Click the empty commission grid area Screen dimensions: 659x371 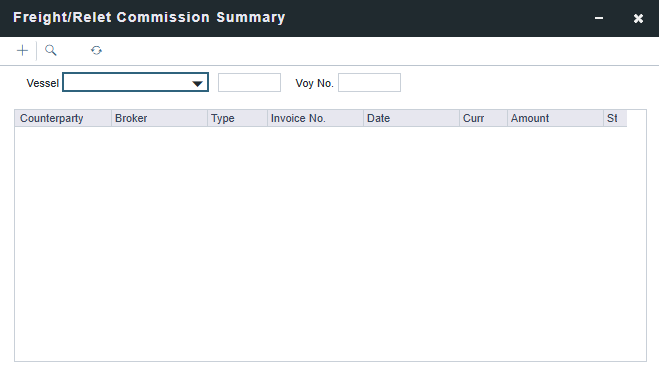pos(330,244)
